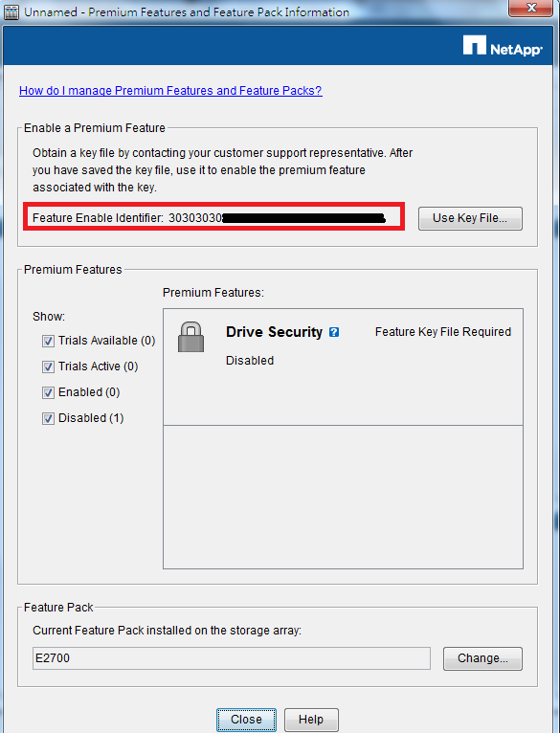The height and width of the screenshot is (733, 560).
Task: Close the dialog with the Close button
Action: point(246,720)
